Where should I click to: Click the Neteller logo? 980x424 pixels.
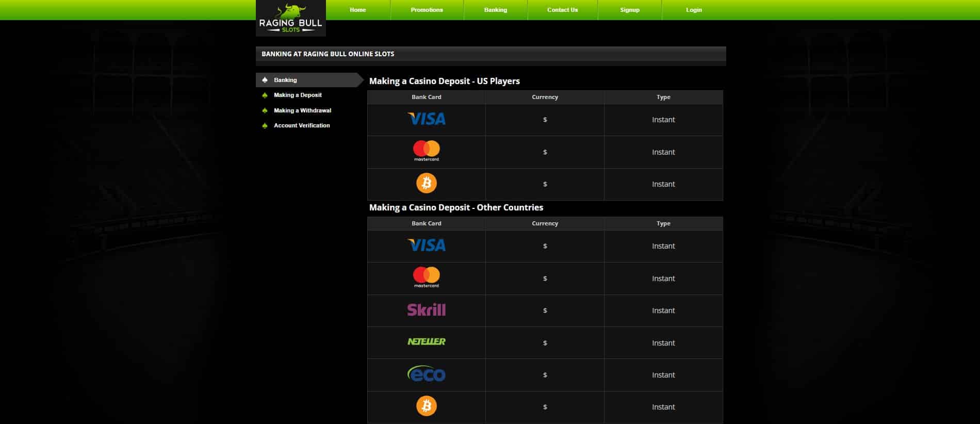[427, 341]
